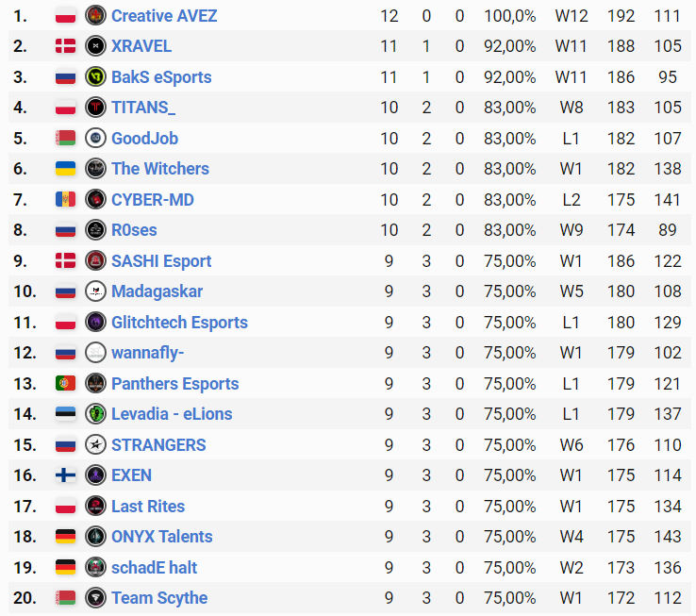
Task: Click the German flag beside ONYX Talents
Action: (x=65, y=537)
